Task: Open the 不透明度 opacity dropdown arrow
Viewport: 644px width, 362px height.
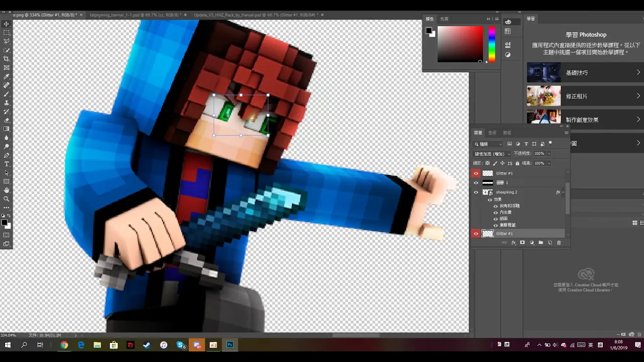Action: point(549,153)
